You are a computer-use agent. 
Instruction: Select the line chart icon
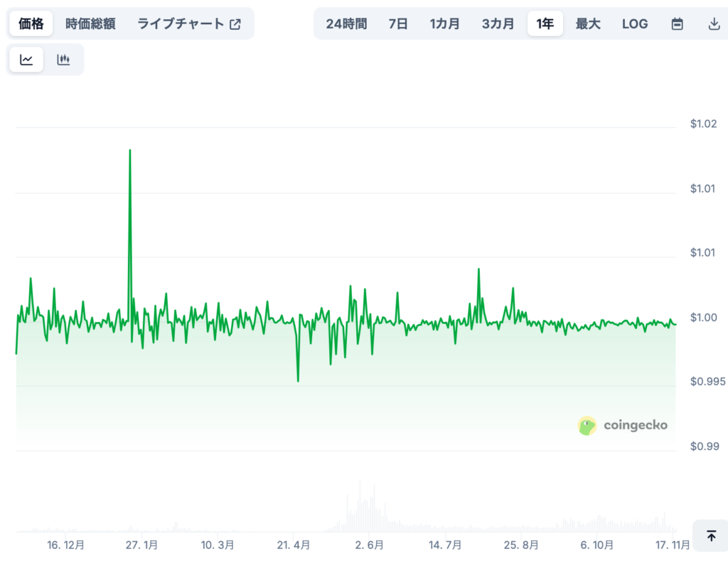tap(26, 60)
